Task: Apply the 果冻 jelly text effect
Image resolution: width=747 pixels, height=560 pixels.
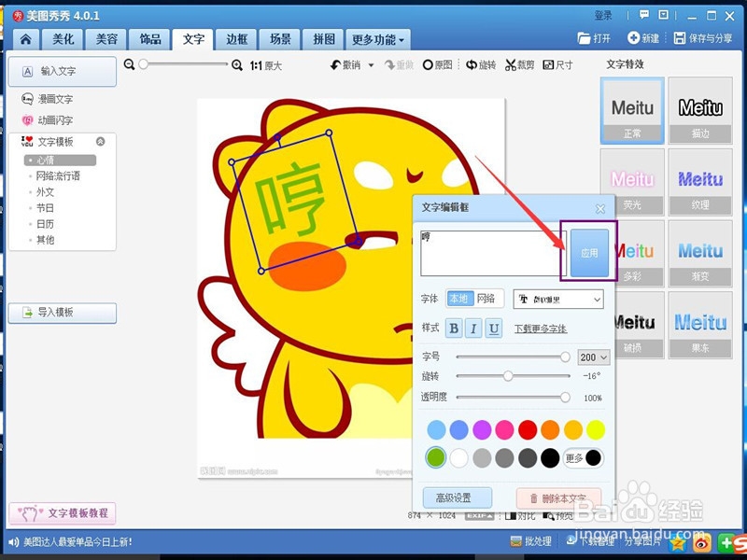Action: point(700,325)
